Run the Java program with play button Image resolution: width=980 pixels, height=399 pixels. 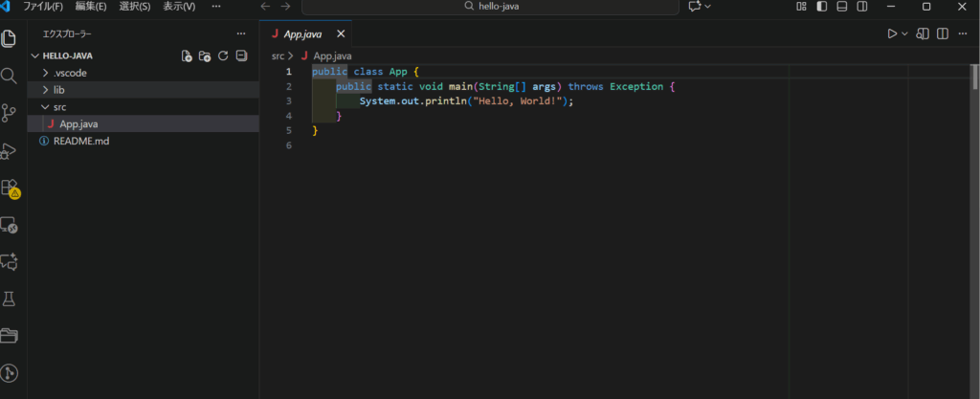891,33
